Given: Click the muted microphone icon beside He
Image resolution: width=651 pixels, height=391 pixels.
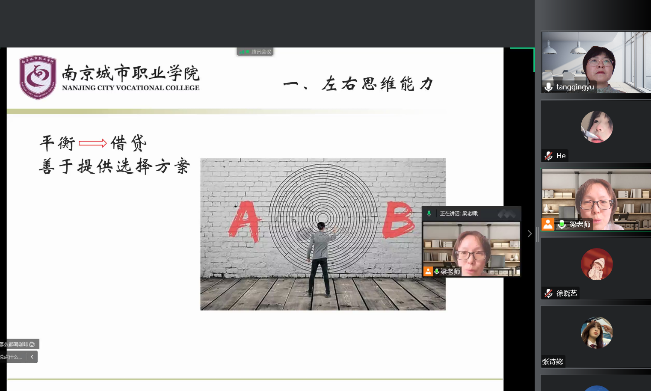Looking at the screenshot, I should 548,156.
